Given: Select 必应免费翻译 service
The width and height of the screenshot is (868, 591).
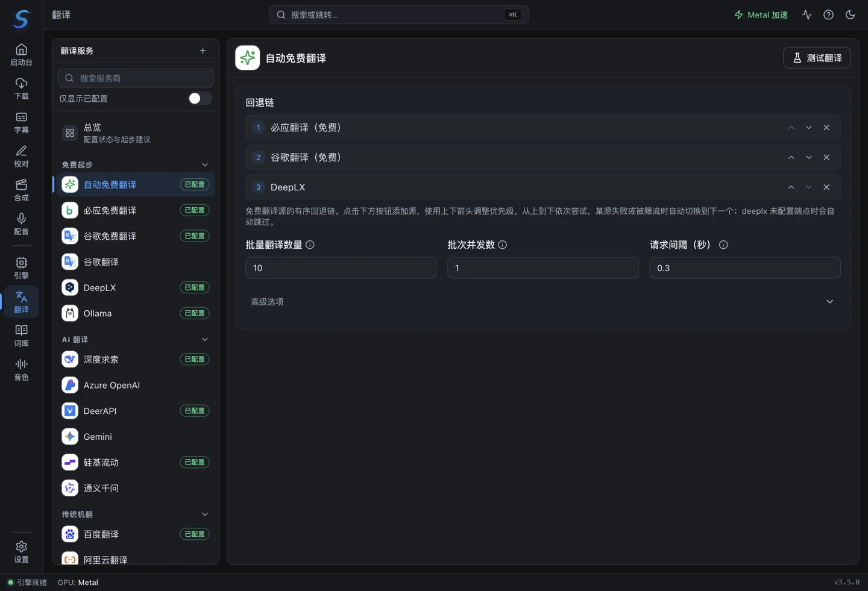Looking at the screenshot, I should 136,210.
